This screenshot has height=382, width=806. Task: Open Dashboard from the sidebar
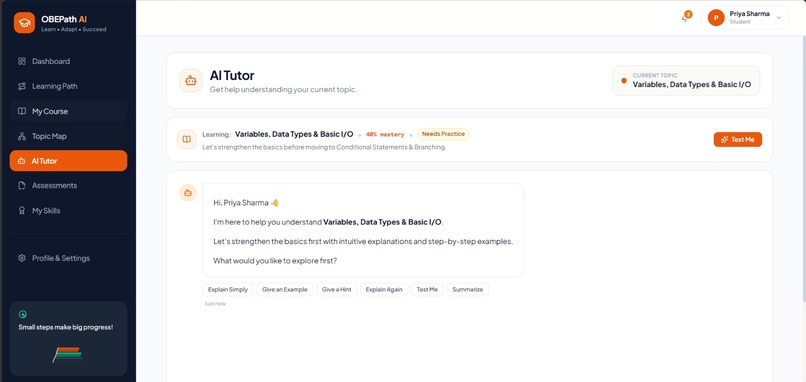[x=68, y=61]
